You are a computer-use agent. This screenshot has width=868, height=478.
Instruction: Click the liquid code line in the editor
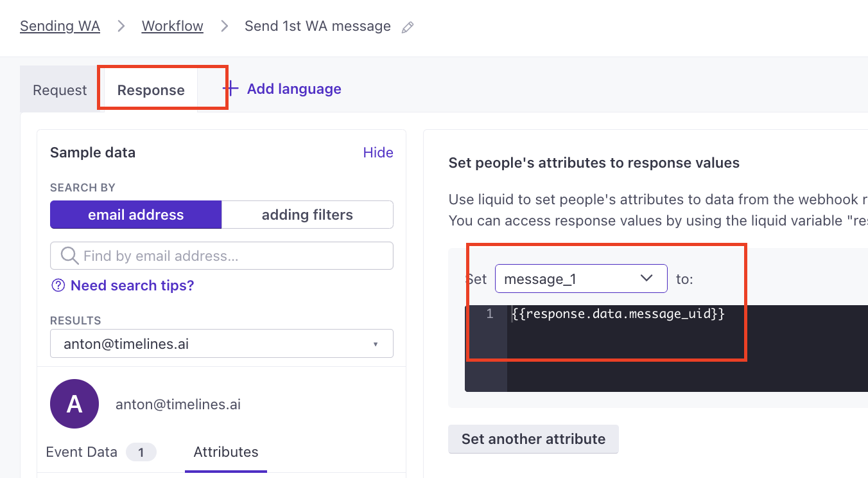tap(618, 314)
